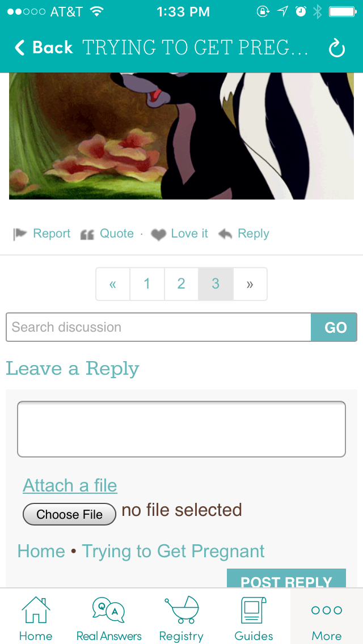Tap the Reply arrow icon
363x644 pixels.
225,234
